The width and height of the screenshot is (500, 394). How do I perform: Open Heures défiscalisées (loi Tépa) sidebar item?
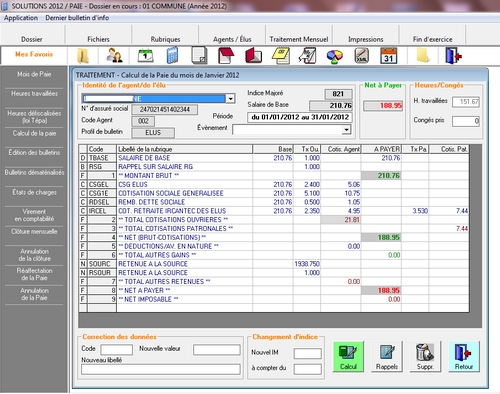34,117
